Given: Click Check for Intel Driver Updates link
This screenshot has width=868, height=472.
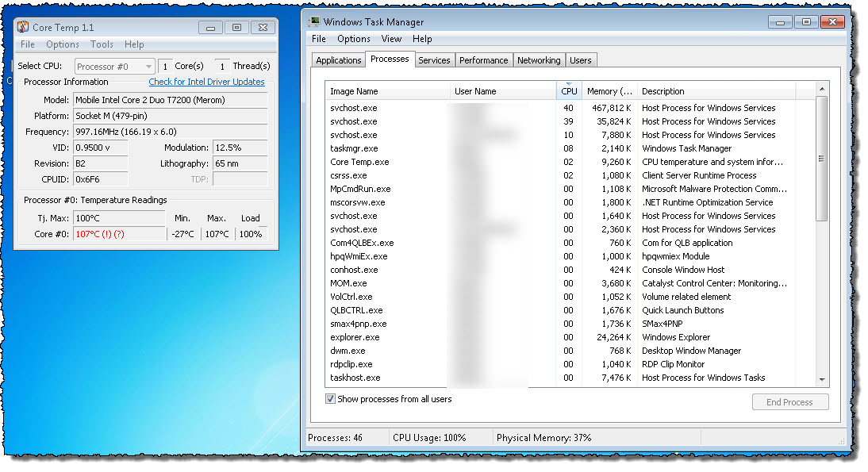Looking at the screenshot, I should 206,82.
